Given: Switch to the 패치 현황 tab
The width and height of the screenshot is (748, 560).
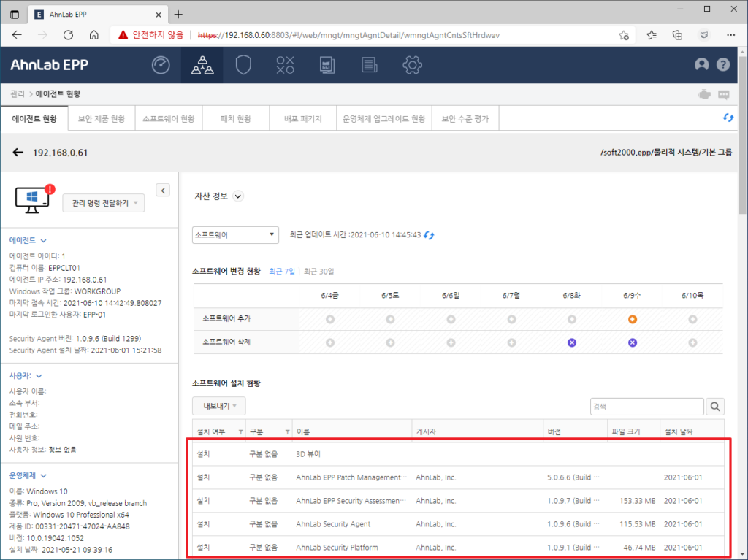Looking at the screenshot, I should pos(235,118).
